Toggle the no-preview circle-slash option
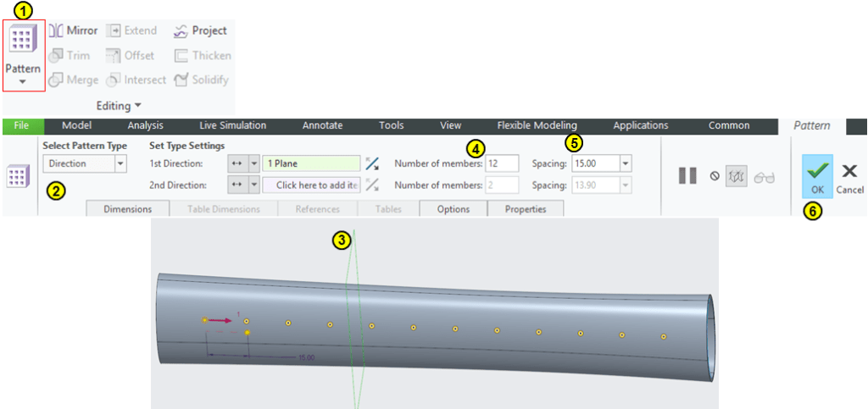The image size is (868, 409). tap(715, 176)
